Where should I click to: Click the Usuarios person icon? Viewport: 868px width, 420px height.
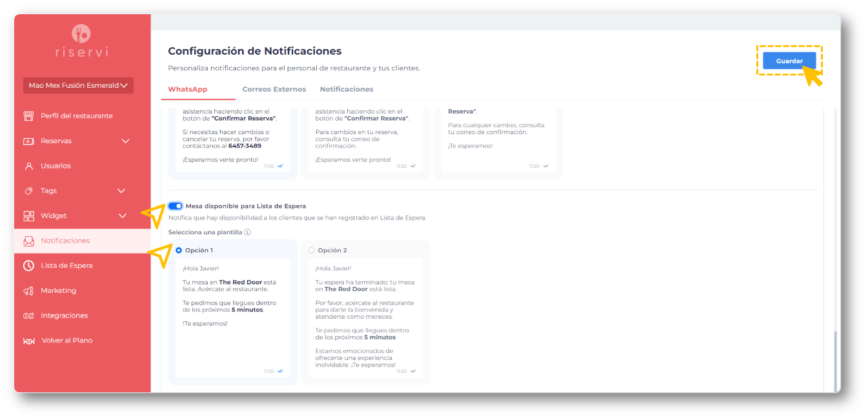28,166
